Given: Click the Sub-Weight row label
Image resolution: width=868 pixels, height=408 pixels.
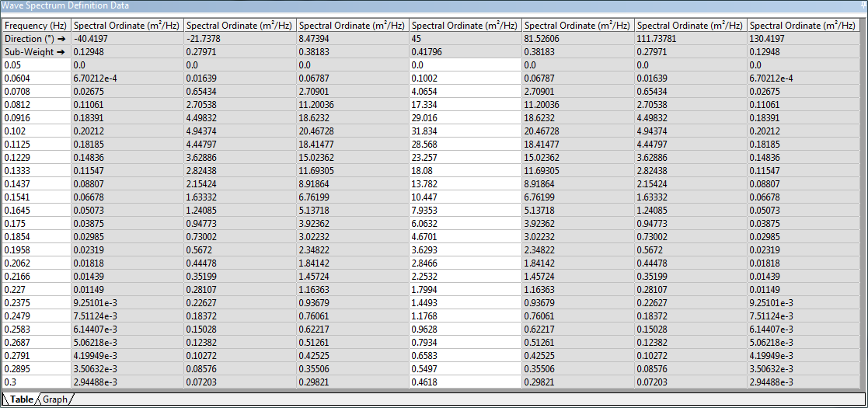Looking at the screenshot, I should 36,52.
